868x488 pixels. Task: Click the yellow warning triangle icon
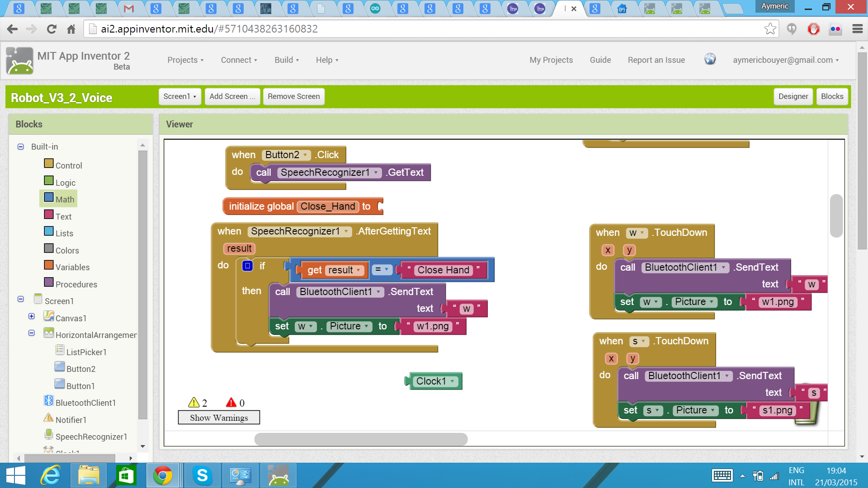tap(194, 403)
